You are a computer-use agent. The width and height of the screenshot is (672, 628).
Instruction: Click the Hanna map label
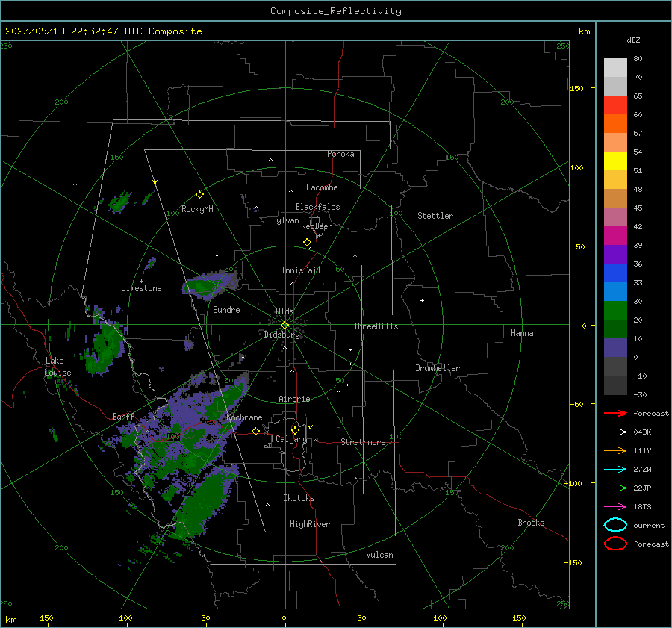pos(522,333)
